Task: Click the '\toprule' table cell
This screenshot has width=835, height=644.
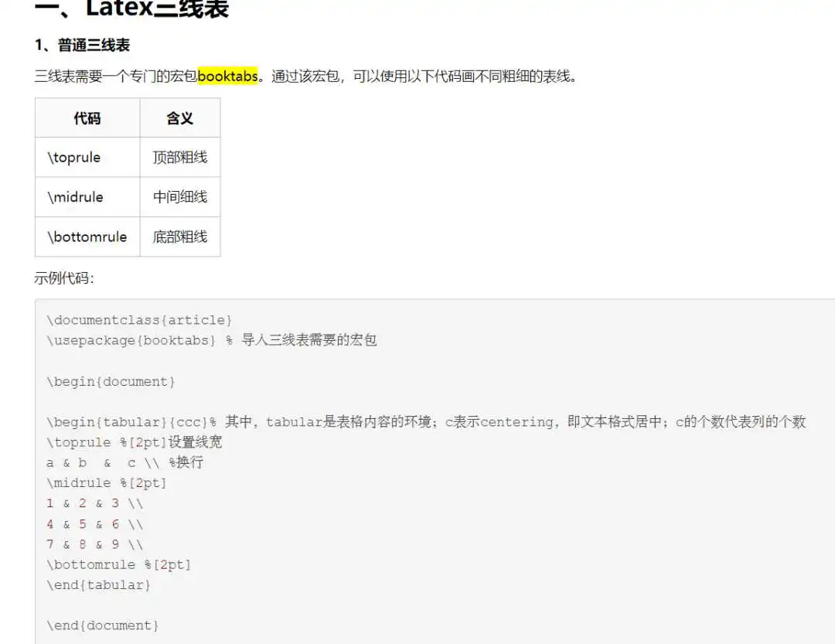Action: (87, 157)
